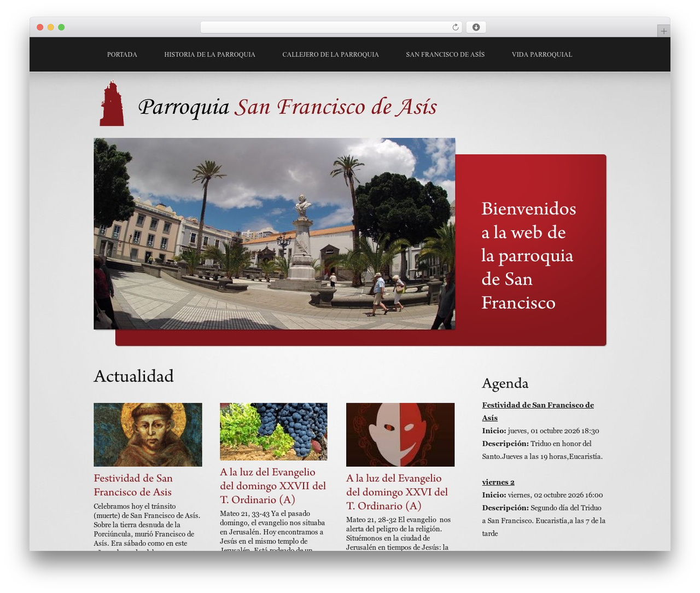The width and height of the screenshot is (700, 593).
Task: Click the green window zoom button
Action: click(x=61, y=27)
